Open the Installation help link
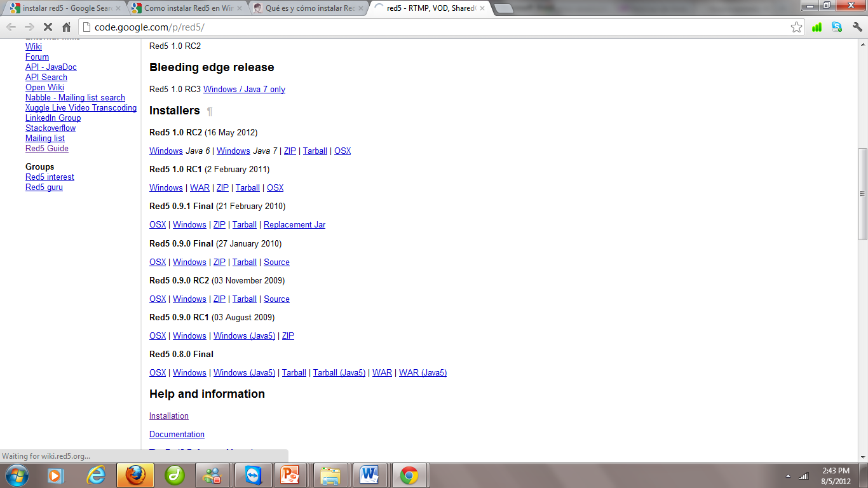 click(x=169, y=416)
